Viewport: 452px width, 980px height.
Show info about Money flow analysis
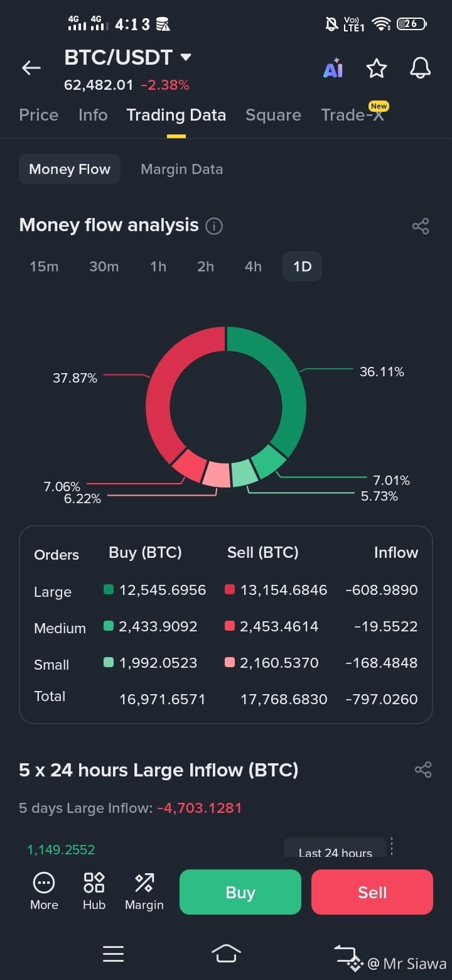[x=214, y=226]
